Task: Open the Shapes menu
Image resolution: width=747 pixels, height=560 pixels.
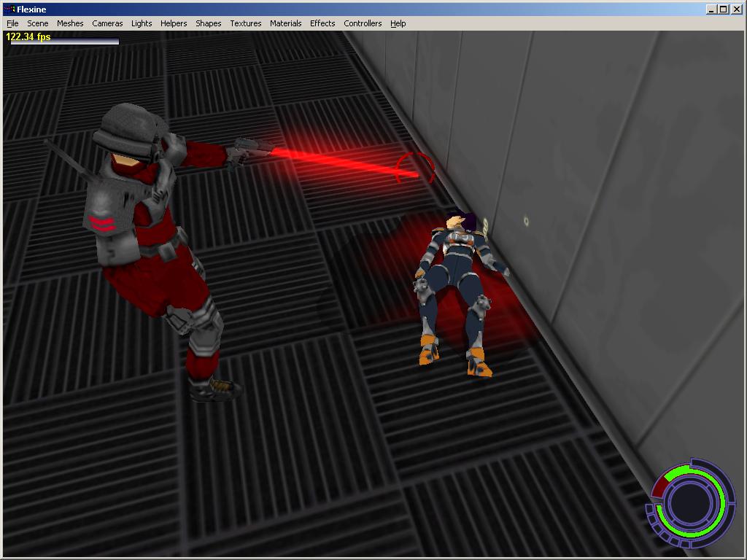Action: 208,23
